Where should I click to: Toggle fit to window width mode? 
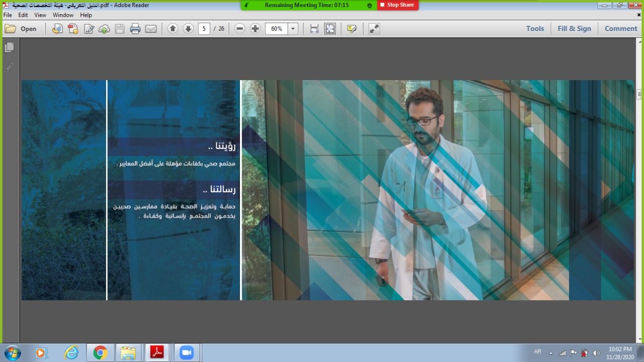point(314,29)
